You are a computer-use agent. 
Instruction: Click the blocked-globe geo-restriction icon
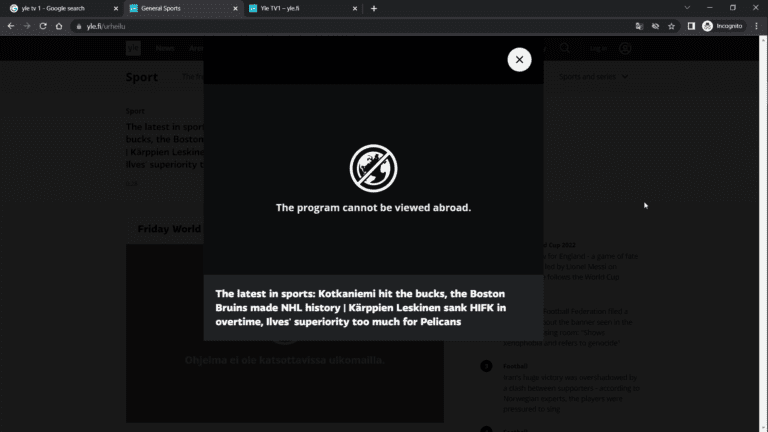[373, 168]
